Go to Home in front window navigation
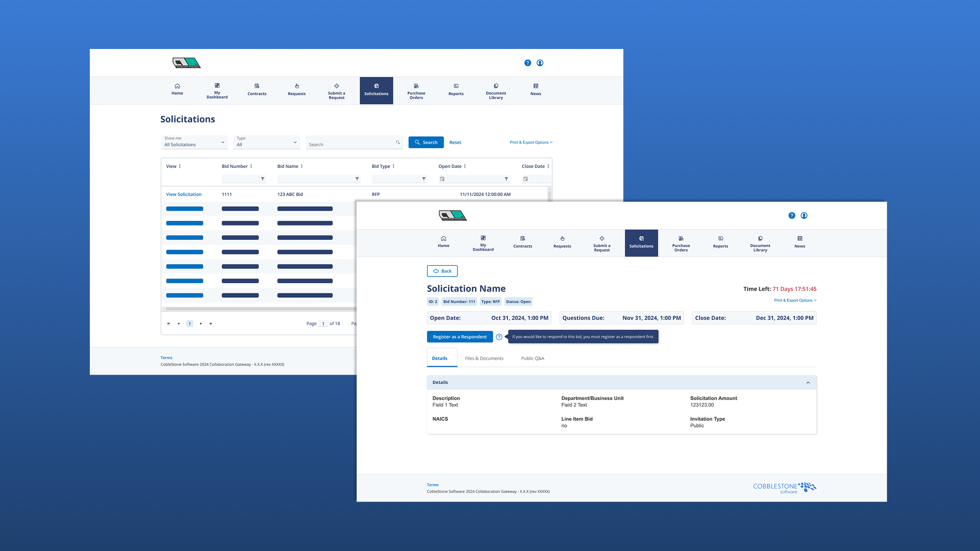This screenshot has height=551, width=980. click(444, 242)
